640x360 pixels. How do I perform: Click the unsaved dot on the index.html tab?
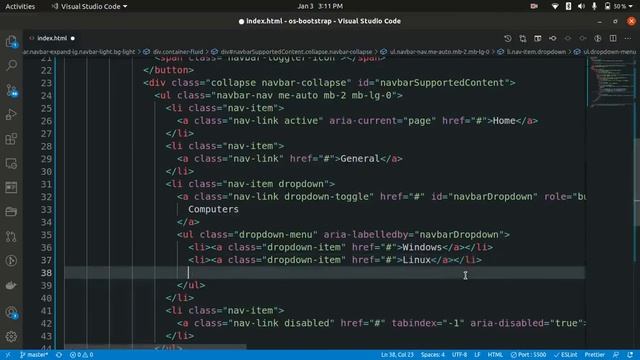[x=73, y=38]
